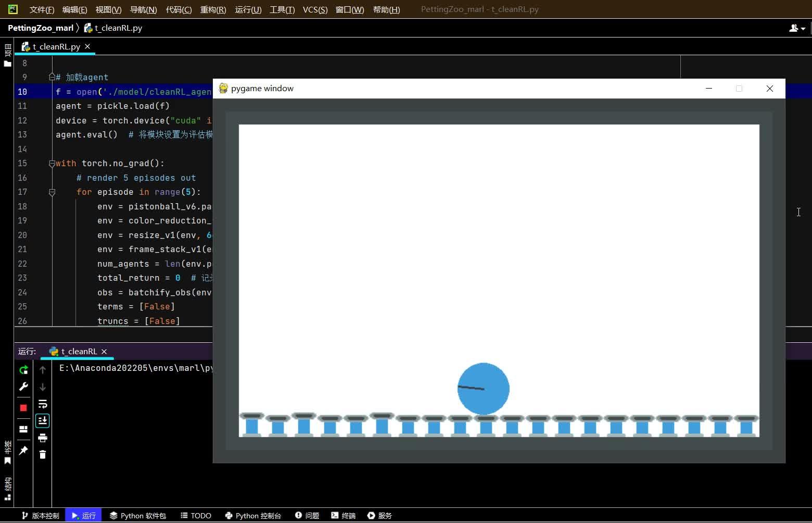Toggle soft-wrap in the run console
The width and height of the screenshot is (812, 523).
click(x=43, y=404)
